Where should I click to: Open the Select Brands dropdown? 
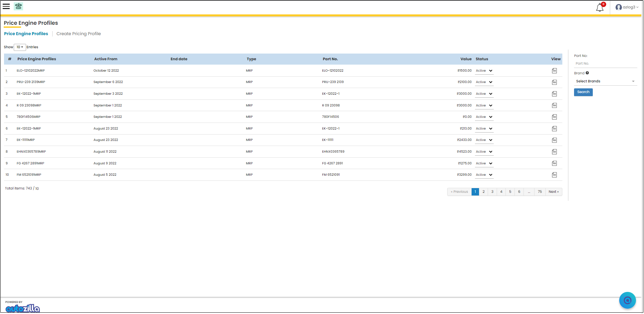(x=605, y=81)
